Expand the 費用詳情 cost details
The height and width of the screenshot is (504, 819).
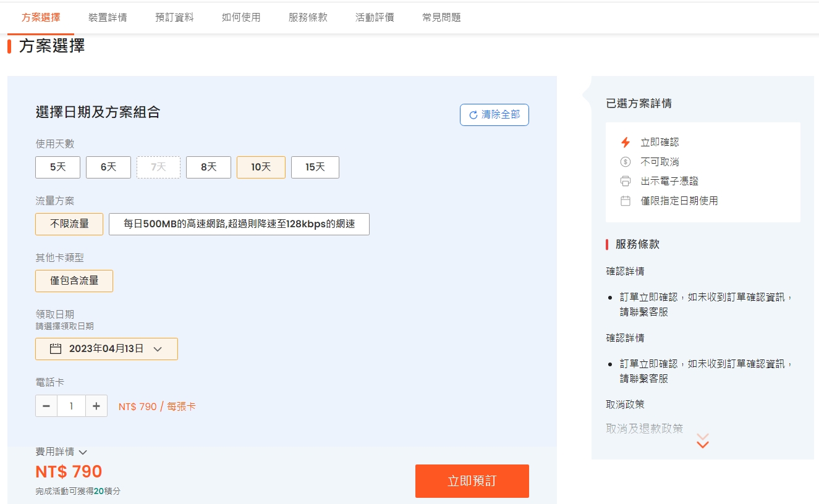(x=61, y=452)
